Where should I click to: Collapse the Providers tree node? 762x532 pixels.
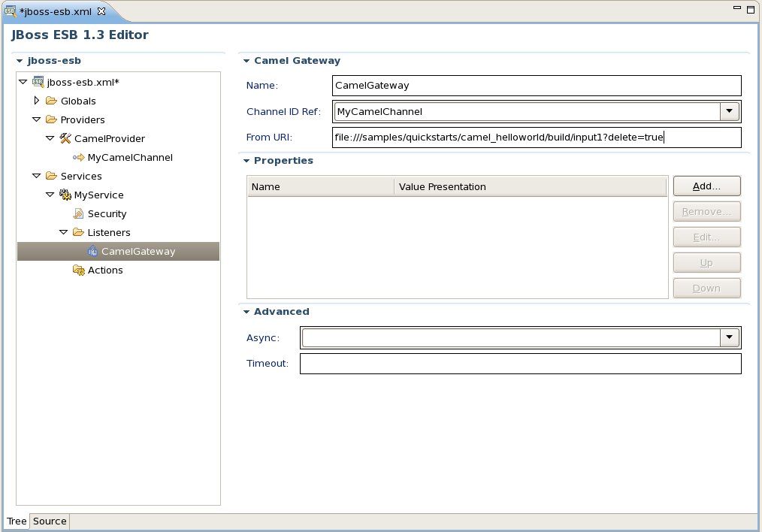click(37, 119)
